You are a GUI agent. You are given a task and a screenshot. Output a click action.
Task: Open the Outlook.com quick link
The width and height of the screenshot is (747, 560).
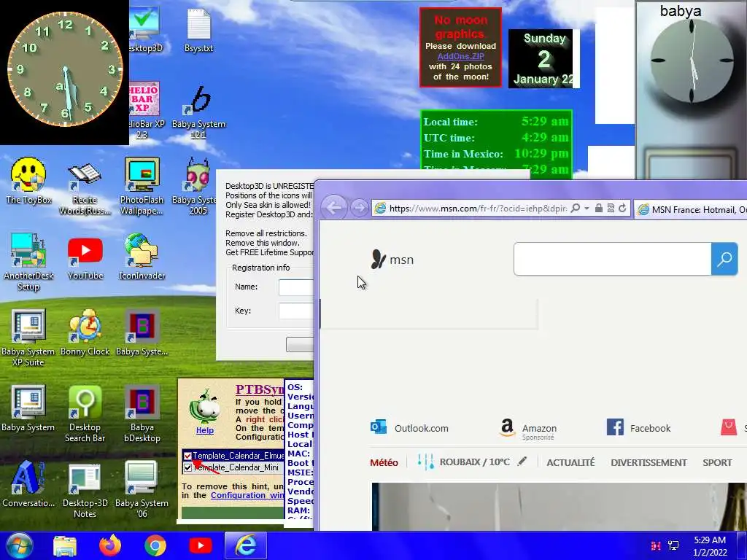pos(409,427)
